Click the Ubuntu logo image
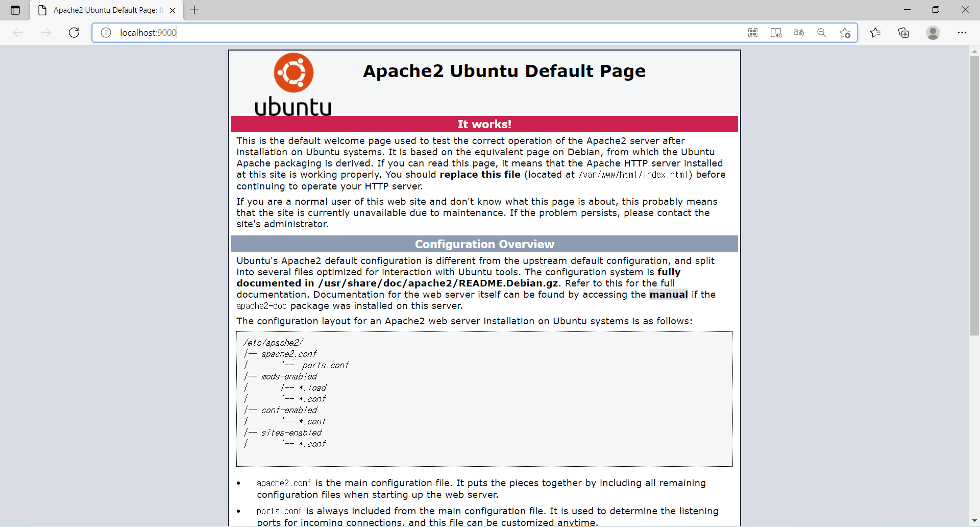The height and width of the screenshot is (527, 980). (293, 84)
